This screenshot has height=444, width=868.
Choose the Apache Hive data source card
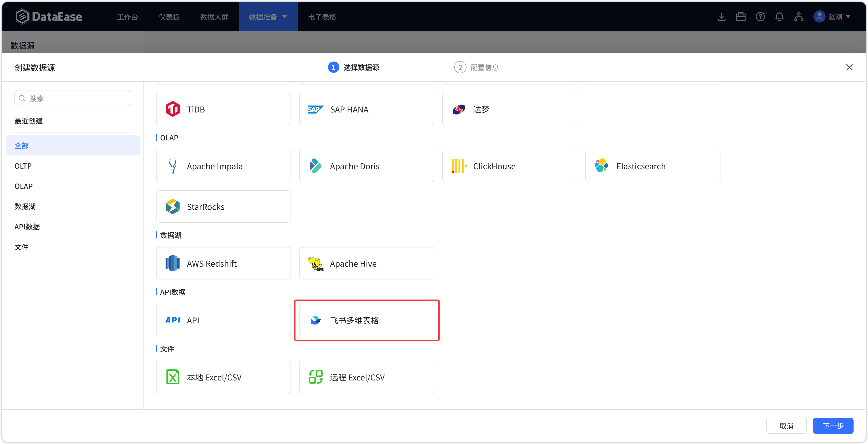(366, 263)
